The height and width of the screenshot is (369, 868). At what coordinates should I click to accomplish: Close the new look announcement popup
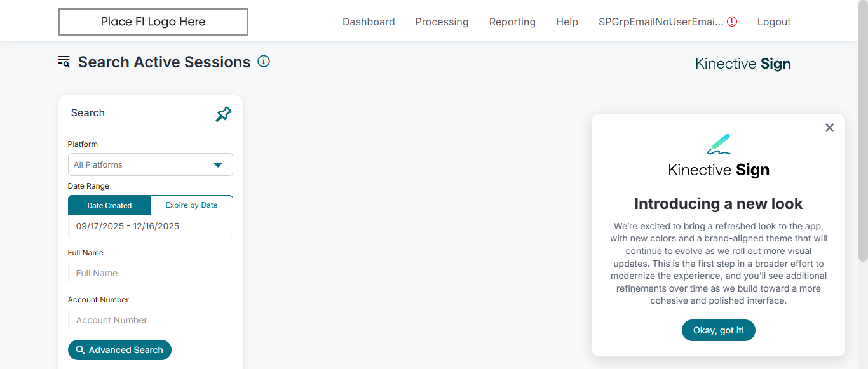[x=829, y=128]
